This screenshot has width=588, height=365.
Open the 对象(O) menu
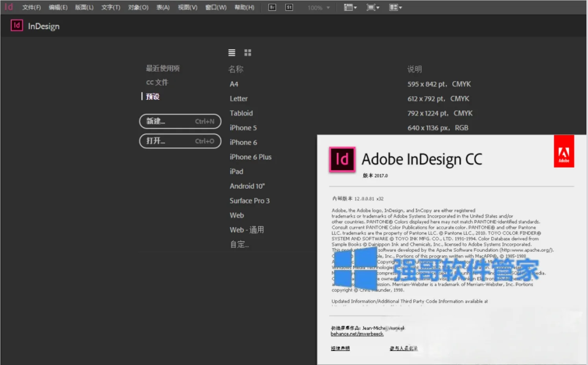click(138, 7)
